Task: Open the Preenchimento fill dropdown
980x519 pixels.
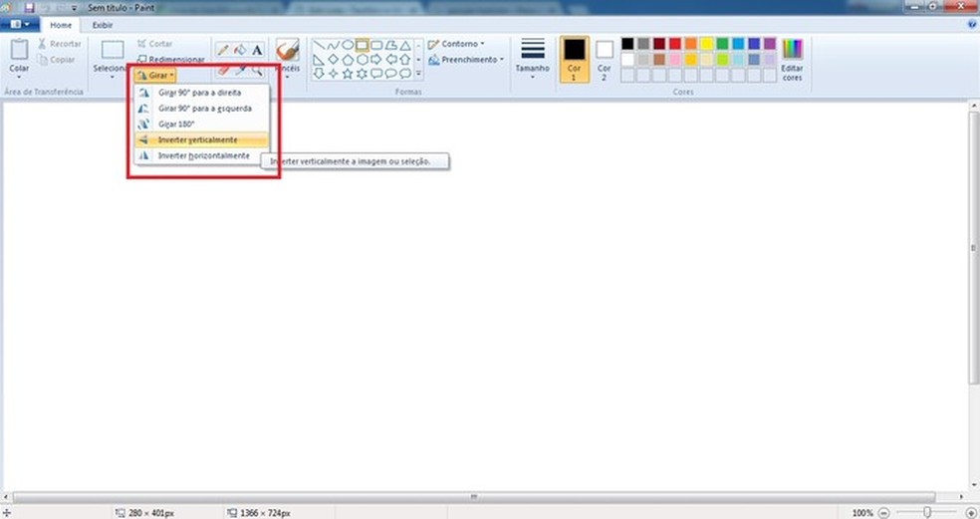Action: click(466, 60)
